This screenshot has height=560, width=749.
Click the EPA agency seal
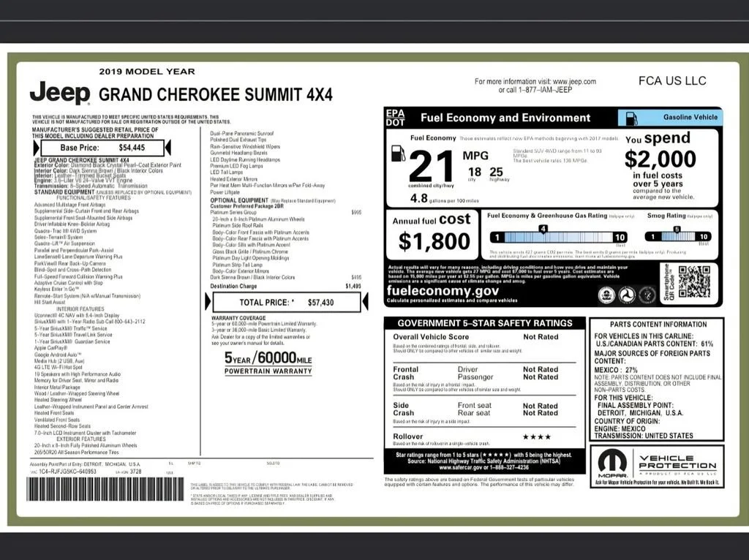606,295
